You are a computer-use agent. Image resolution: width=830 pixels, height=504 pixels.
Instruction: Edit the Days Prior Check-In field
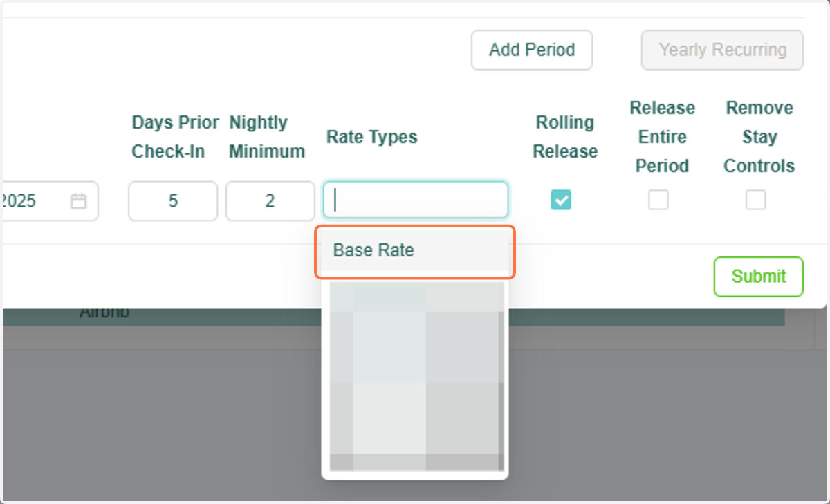(173, 201)
